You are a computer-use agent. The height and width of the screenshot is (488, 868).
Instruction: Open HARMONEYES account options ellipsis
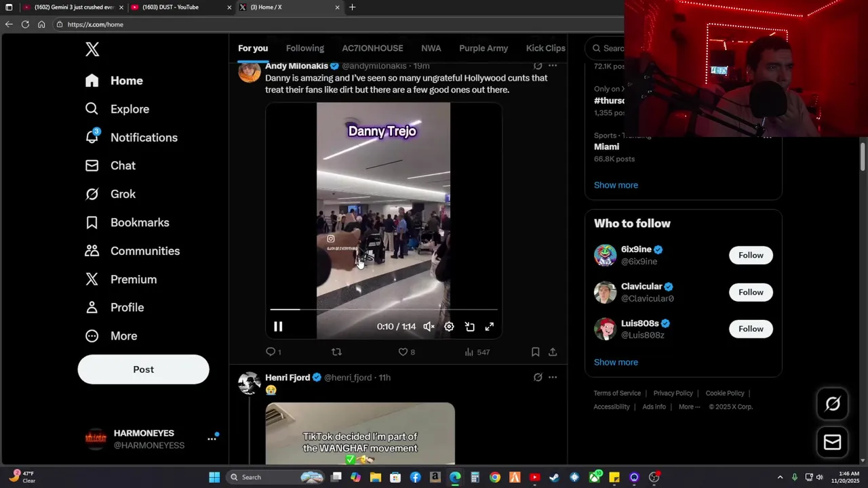[x=212, y=439]
